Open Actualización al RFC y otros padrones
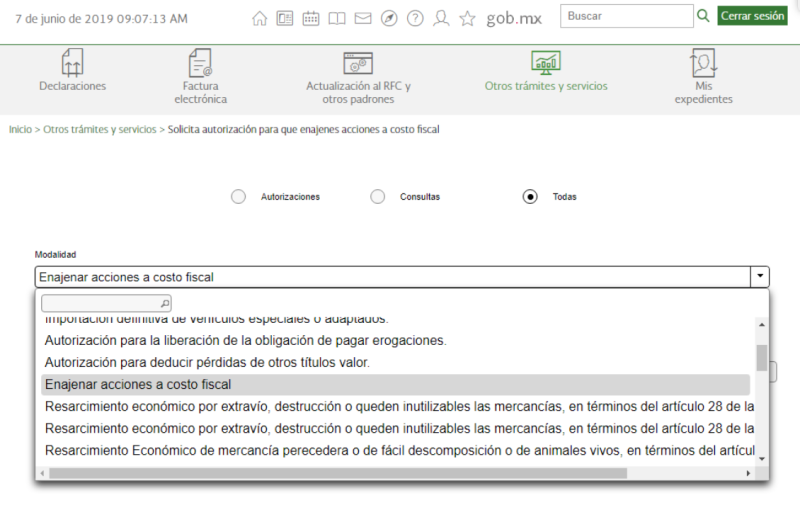This screenshot has height=510, width=800. coord(358,92)
